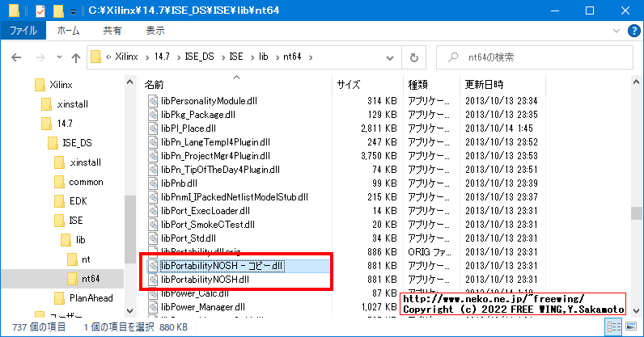Select Xilinx folder in navigation tree
The image size is (644, 337).
coord(61,85)
